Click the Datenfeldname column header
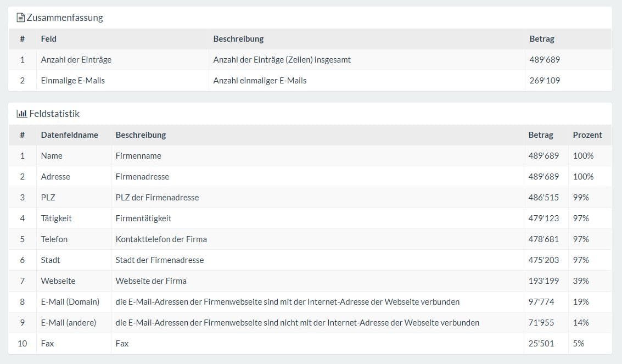Screen dimensions: 622x364 coord(69,135)
